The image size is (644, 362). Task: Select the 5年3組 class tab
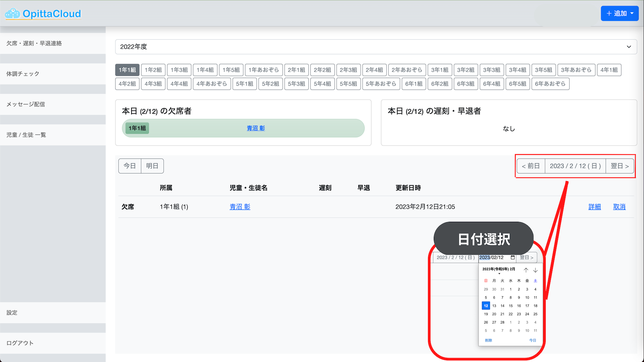click(x=296, y=84)
